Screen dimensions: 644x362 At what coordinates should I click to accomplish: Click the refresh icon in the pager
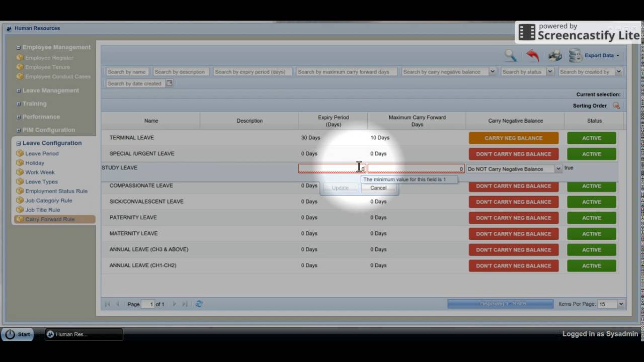(199, 304)
